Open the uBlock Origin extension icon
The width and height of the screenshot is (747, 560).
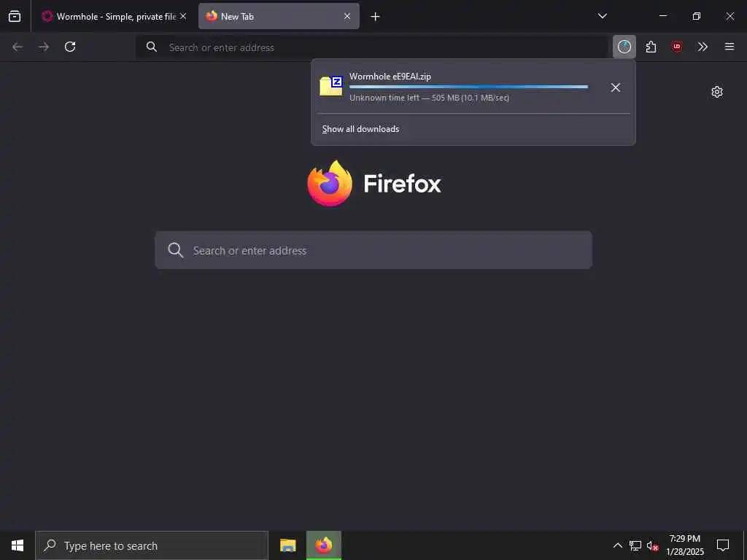676,47
